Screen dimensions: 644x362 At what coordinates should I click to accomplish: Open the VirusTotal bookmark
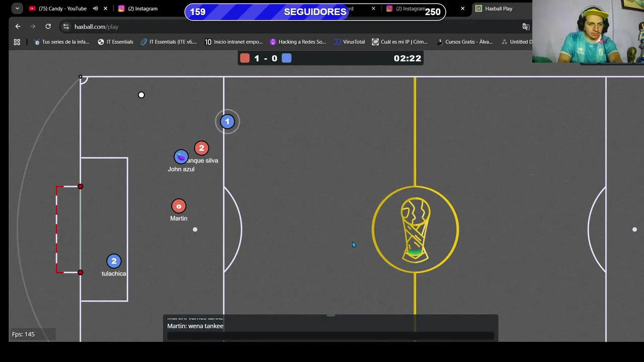click(350, 42)
